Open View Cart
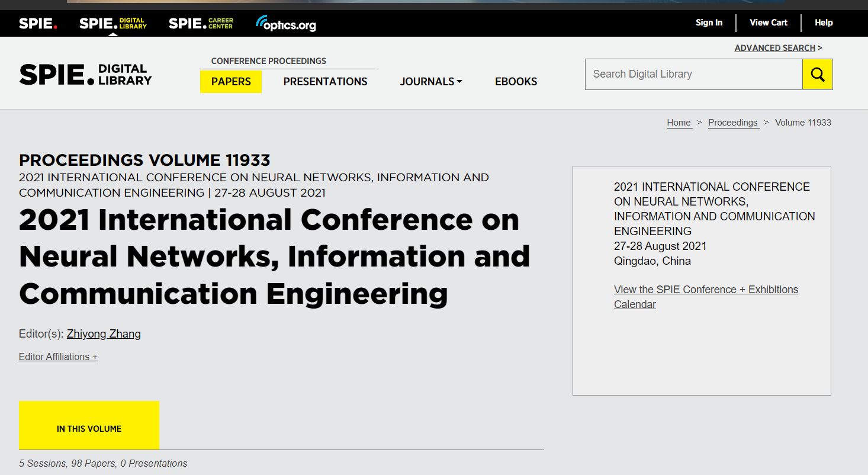The height and width of the screenshot is (475, 868). click(768, 23)
